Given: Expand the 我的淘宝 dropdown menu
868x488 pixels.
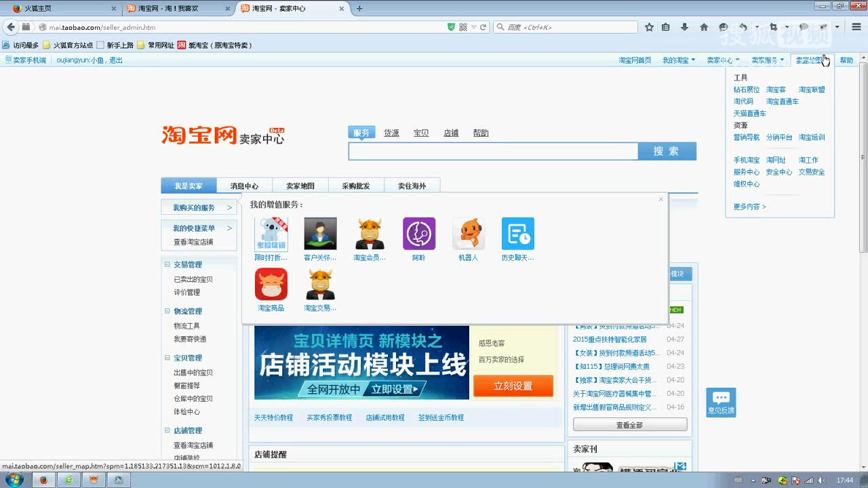Looking at the screenshot, I should [x=675, y=60].
